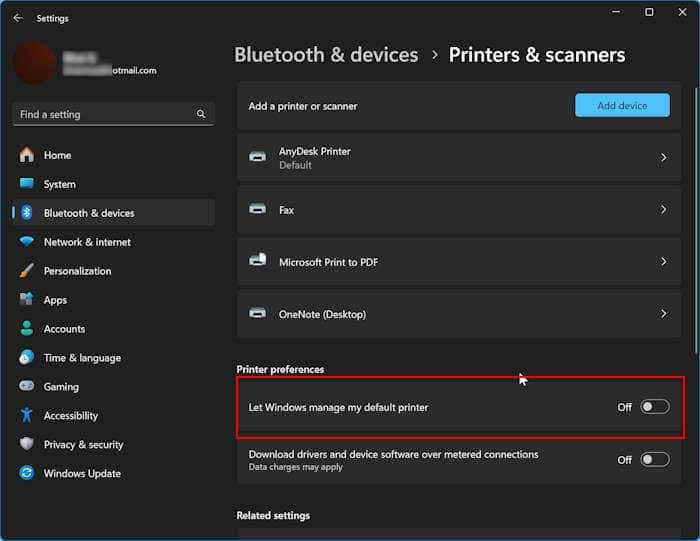Minimize the Settings window
The height and width of the screenshot is (541, 700).
pos(616,12)
